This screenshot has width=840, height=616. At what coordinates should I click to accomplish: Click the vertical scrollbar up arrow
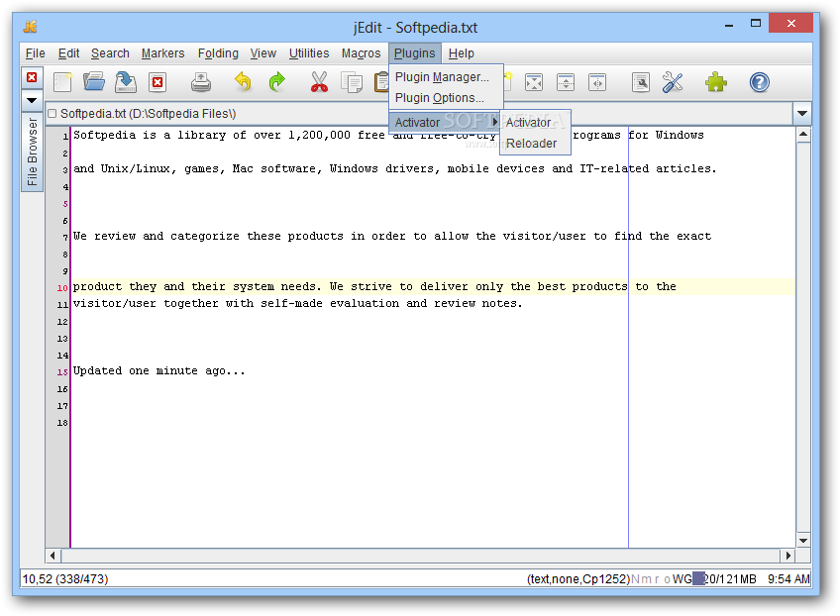pos(803,135)
